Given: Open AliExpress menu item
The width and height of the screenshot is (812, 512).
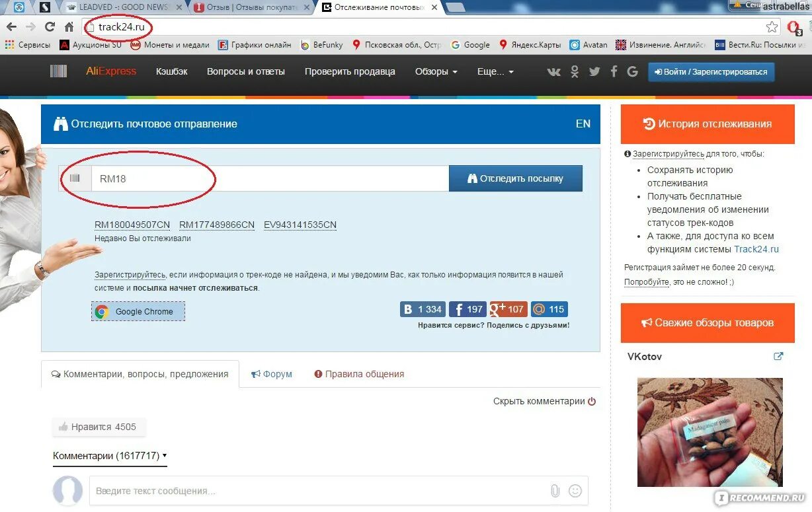Looking at the screenshot, I should point(111,71).
